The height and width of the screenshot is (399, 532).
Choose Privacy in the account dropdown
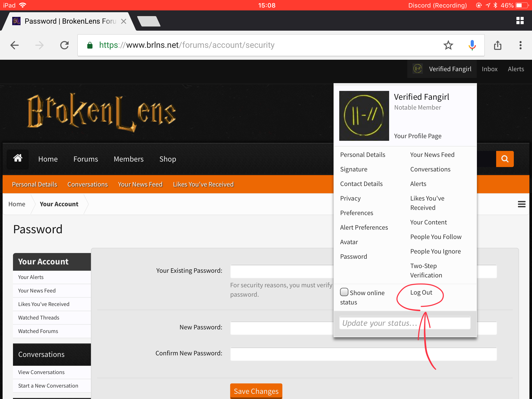[x=350, y=198]
